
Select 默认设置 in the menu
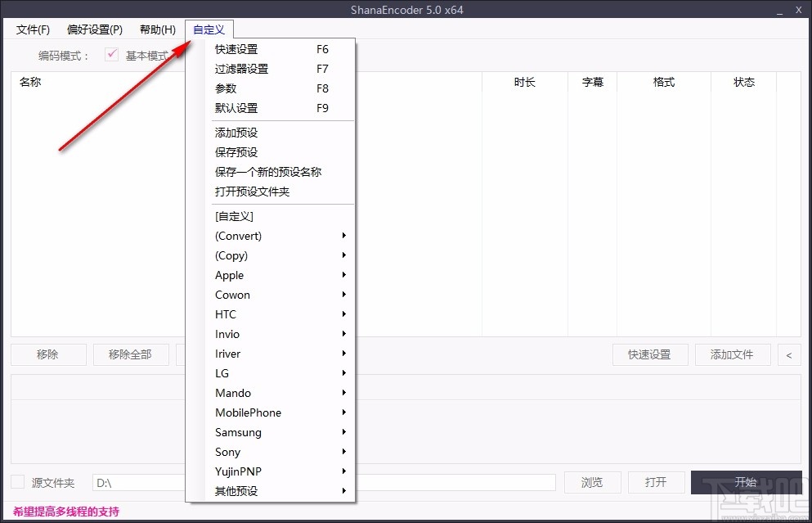(x=236, y=108)
